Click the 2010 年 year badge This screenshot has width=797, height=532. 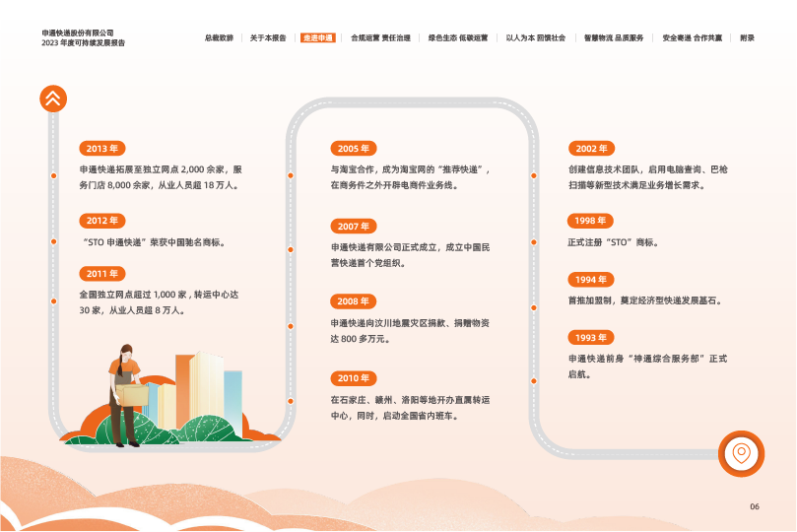[353, 378]
